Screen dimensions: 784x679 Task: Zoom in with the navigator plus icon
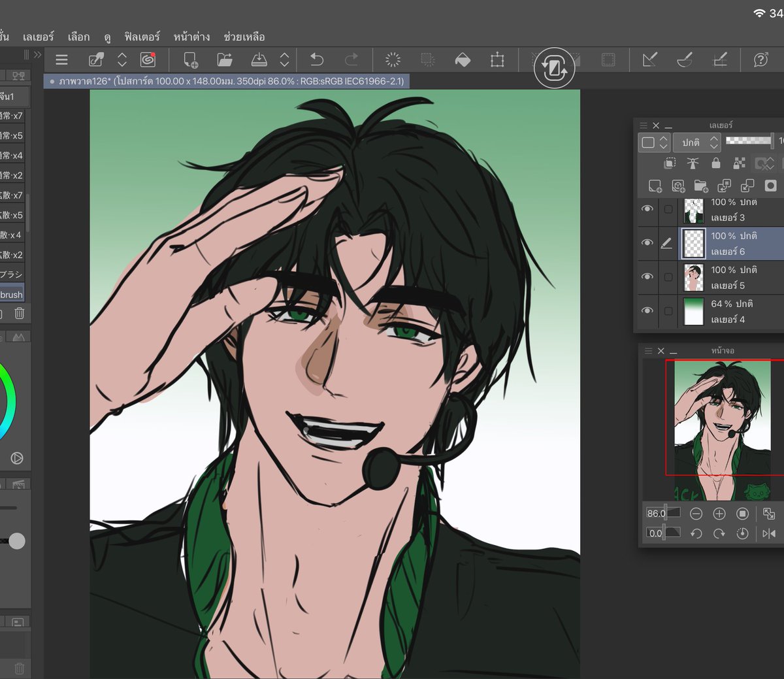[719, 514]
